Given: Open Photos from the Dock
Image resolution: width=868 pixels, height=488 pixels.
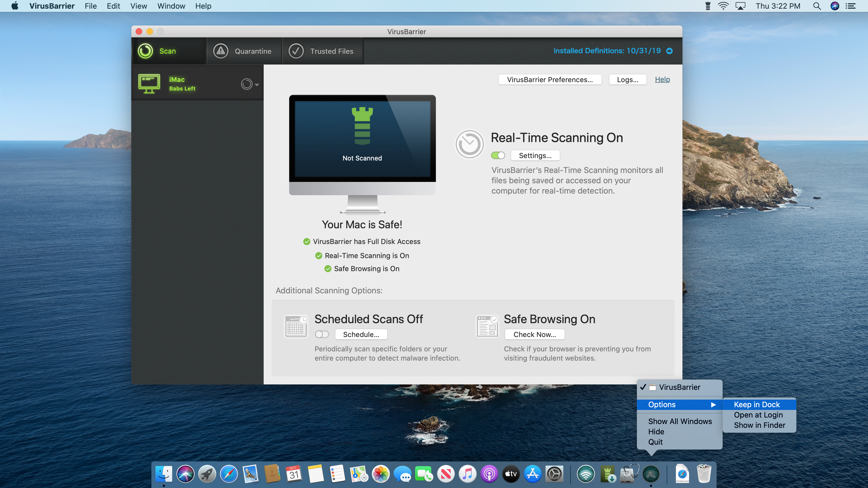Looking at the screenshot, I should [x=381, y=474].
